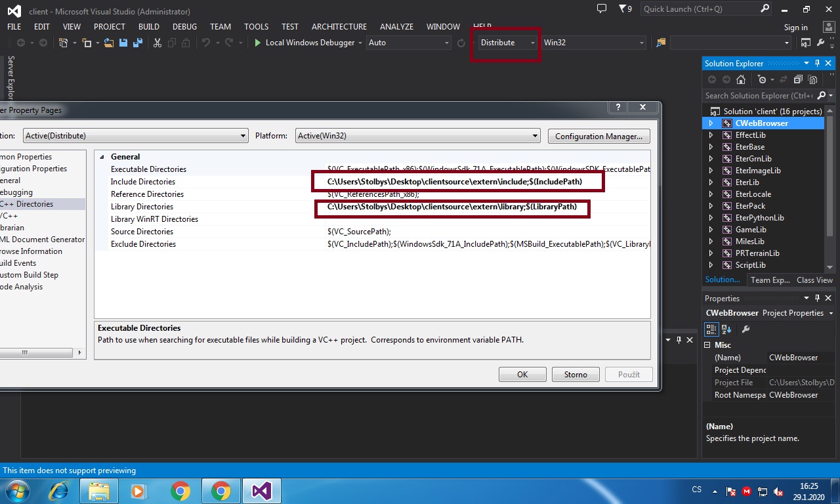
Task: Click Property Pages wrench in Properties panel
Action: tap(745, 329)
